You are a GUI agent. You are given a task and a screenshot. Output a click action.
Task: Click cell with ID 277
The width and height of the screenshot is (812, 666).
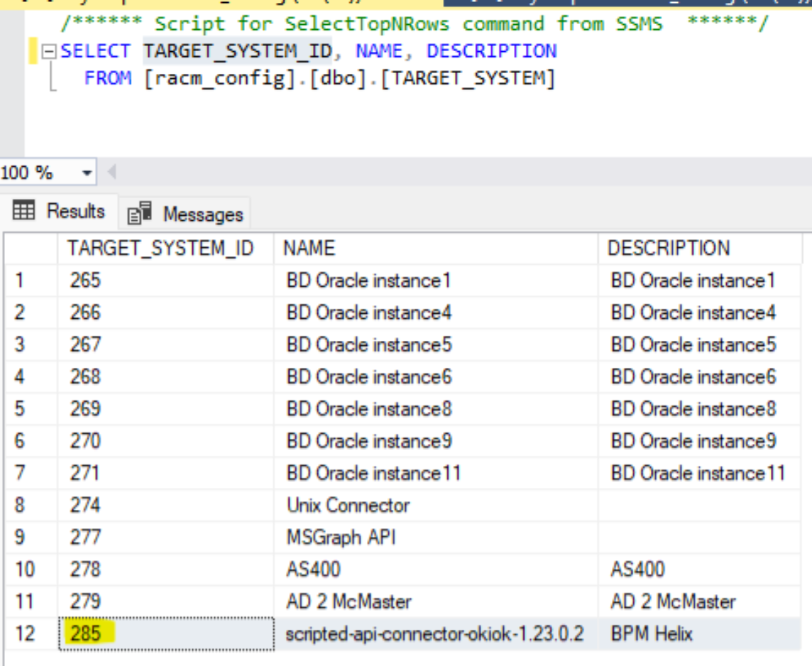[x=165, y=537]
